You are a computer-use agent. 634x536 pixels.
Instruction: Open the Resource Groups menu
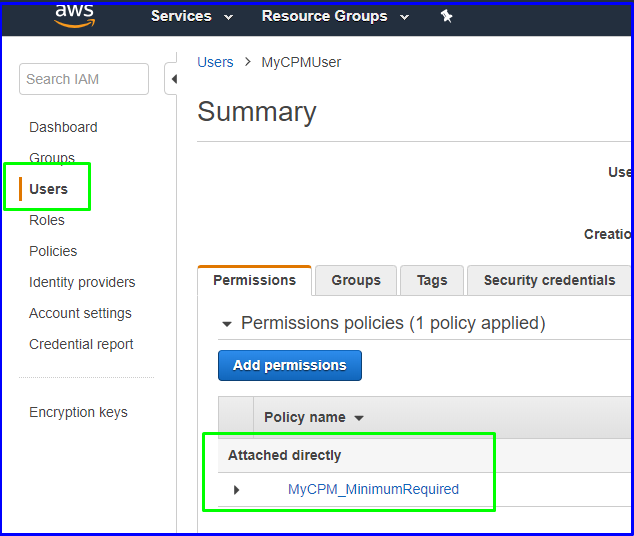click(335, 16)
